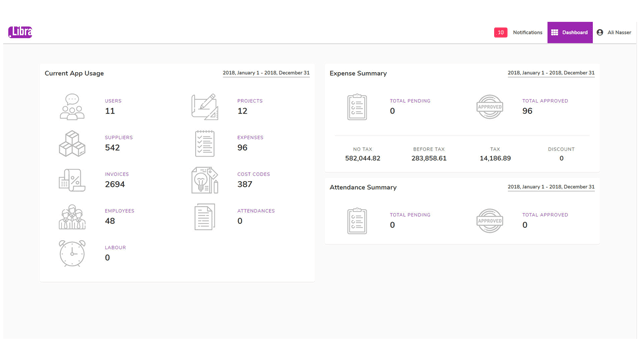Click the Expense Summary heading
Viewport: 640px width, 360px height.
(358, 73)
